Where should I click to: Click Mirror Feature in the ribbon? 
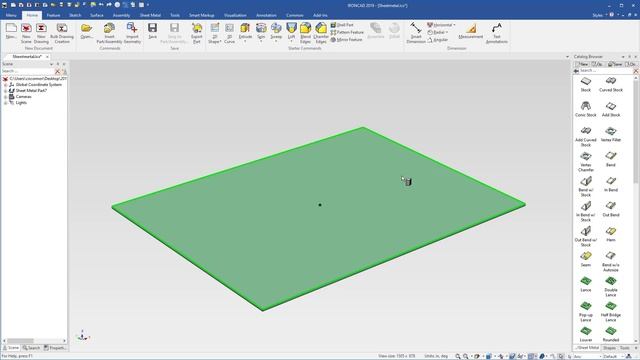[x=346, y=40]
